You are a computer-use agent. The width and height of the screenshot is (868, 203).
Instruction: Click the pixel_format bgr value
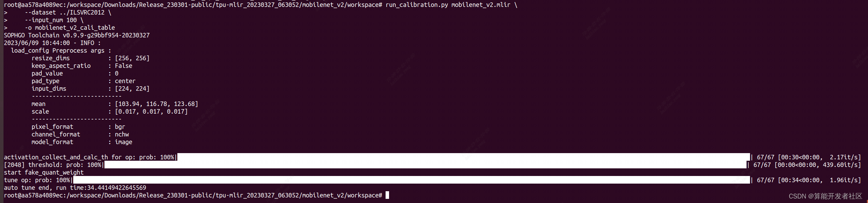click(120, 127)
